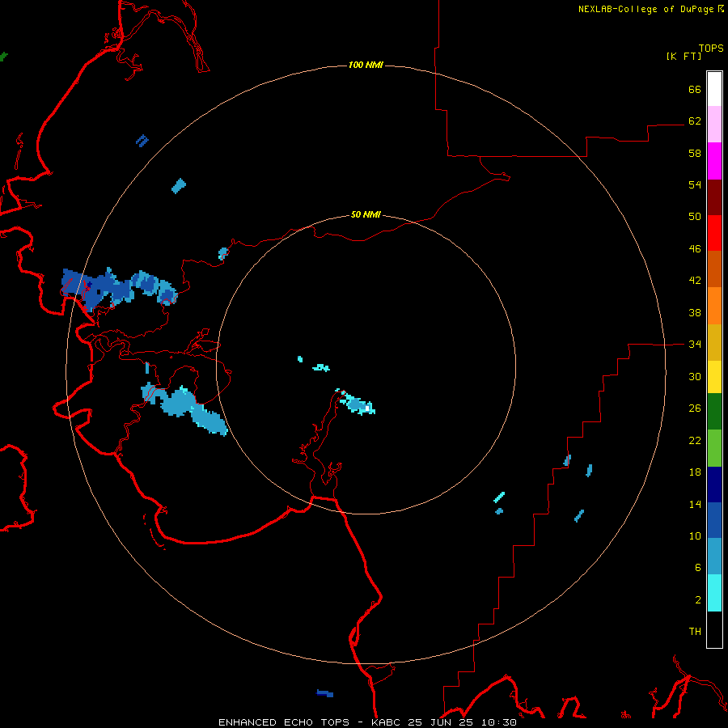The width and height of the screenshot is (728, 728).
Task: Click the 25 JUN 25 date text
Action: click(440, 722)
